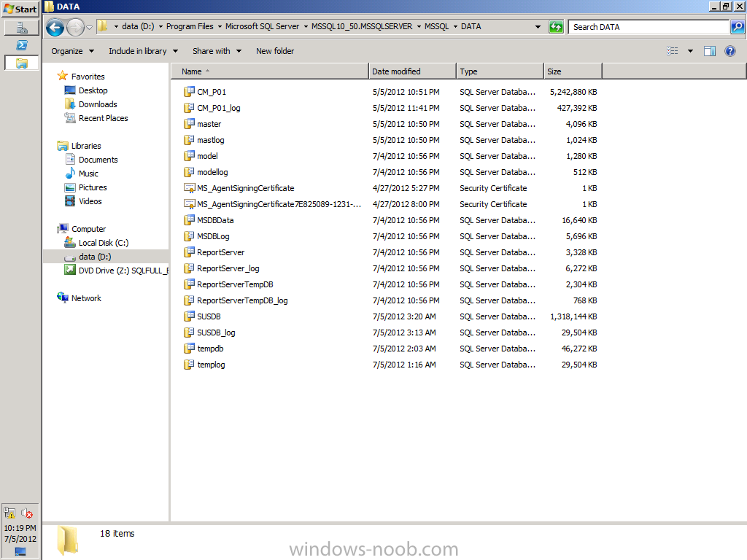
Task: Toggle the preview pane icon
Action: click(710, 51)
